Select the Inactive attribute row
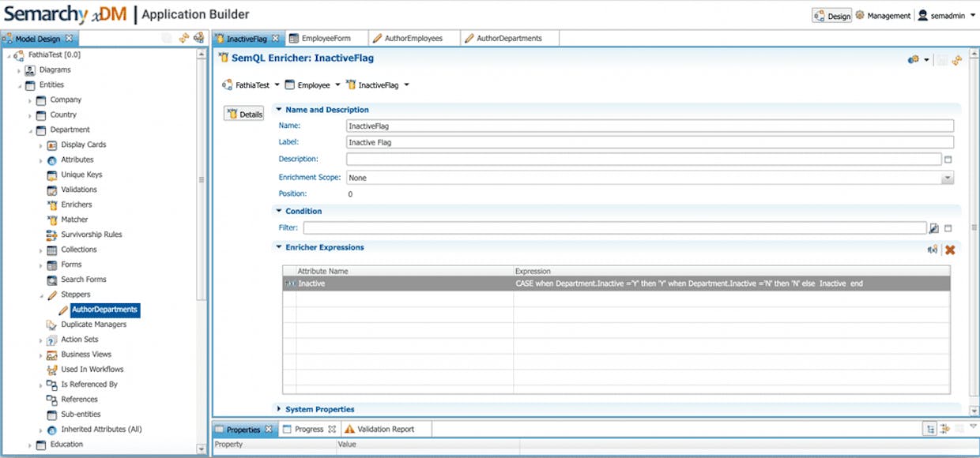 click(x=616, y=283)
